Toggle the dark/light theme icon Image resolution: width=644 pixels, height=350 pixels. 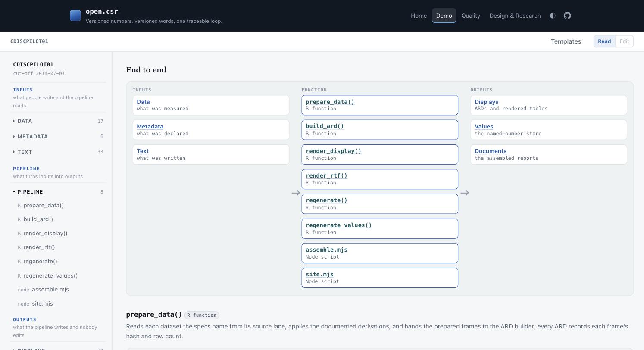click(x=553, y=16)
